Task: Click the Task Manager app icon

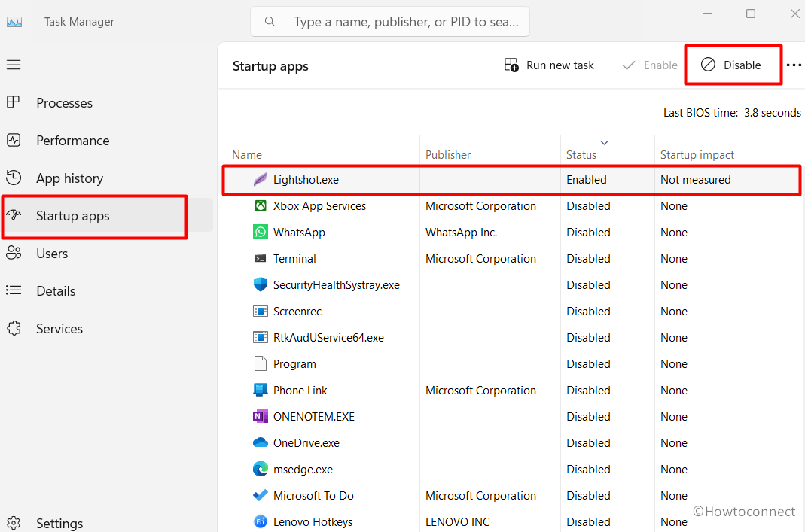Action: 14,22
